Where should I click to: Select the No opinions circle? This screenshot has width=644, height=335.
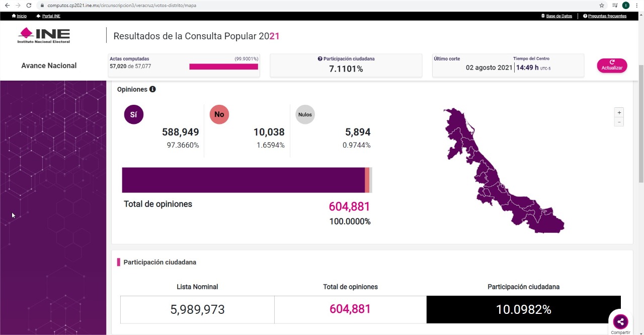point(219,114)
